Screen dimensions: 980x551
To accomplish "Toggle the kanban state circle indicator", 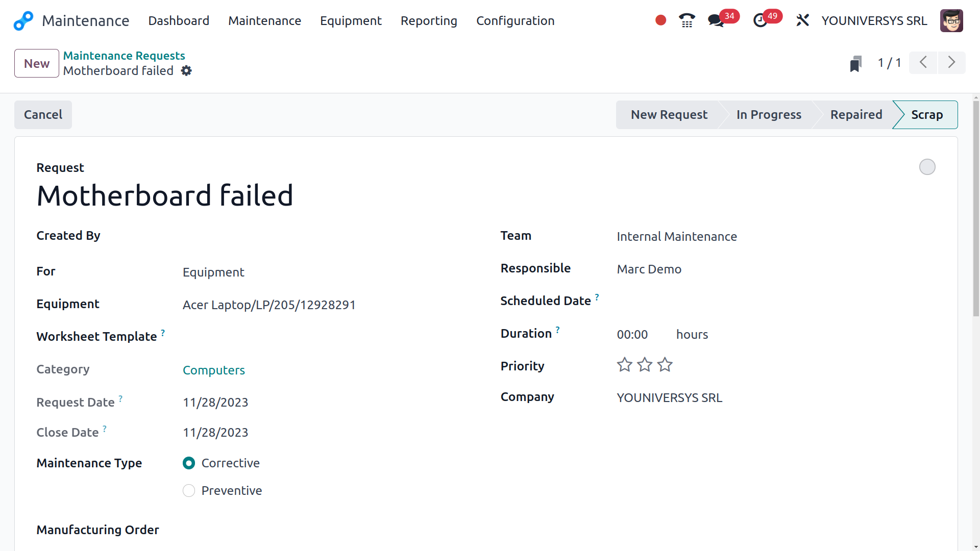I will point(927,167).
